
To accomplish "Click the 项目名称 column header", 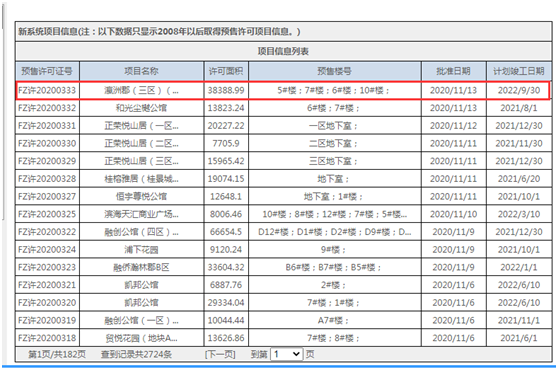I will click(x=141, y=71).
